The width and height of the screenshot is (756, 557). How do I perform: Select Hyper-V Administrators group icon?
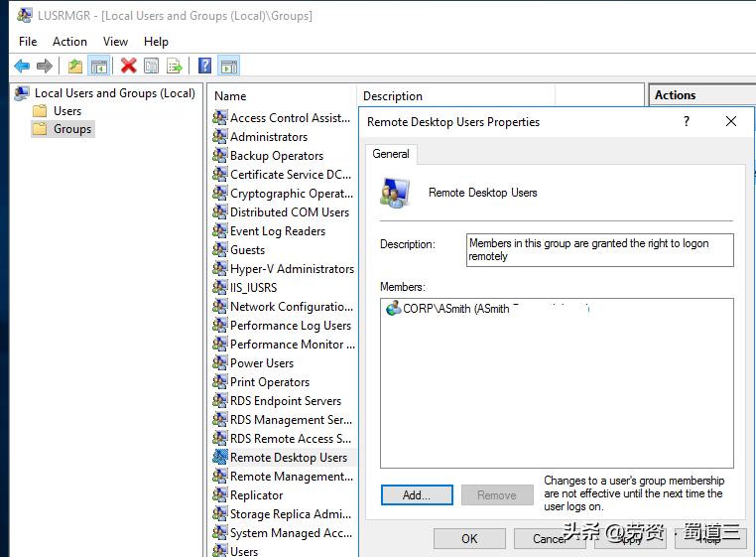point(220,268)
